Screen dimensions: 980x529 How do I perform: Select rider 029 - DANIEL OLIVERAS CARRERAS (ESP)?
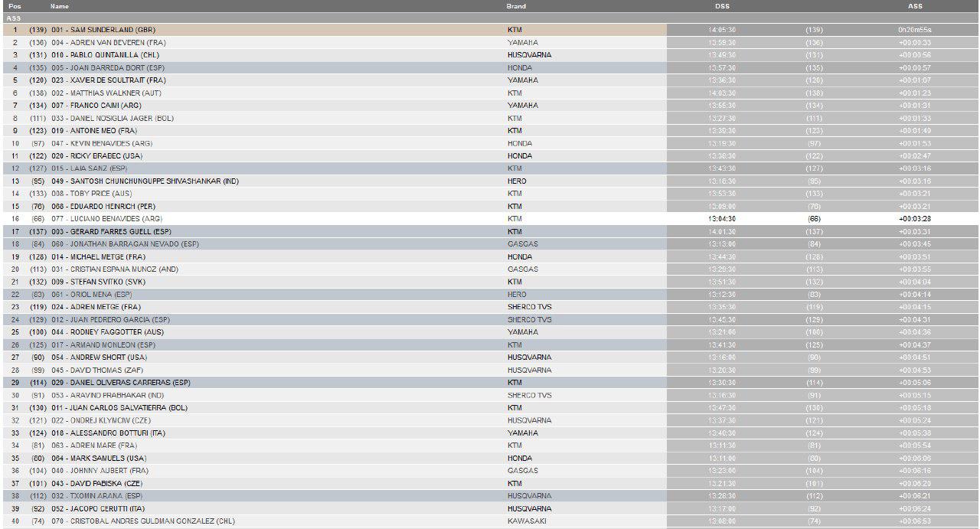point(121,382)
